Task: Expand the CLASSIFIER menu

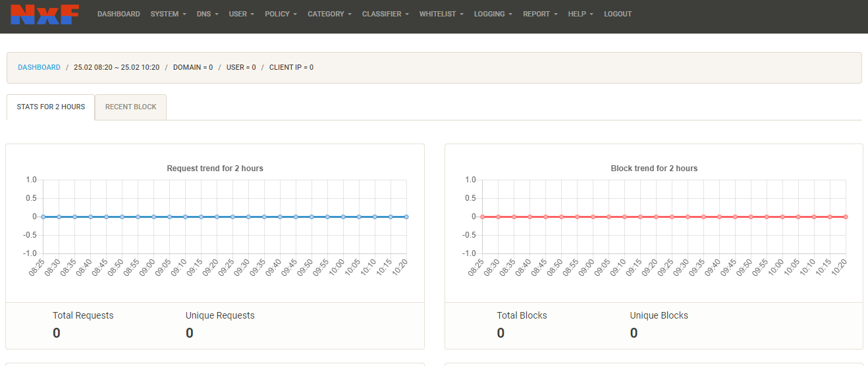Action: tap(385, 14)
